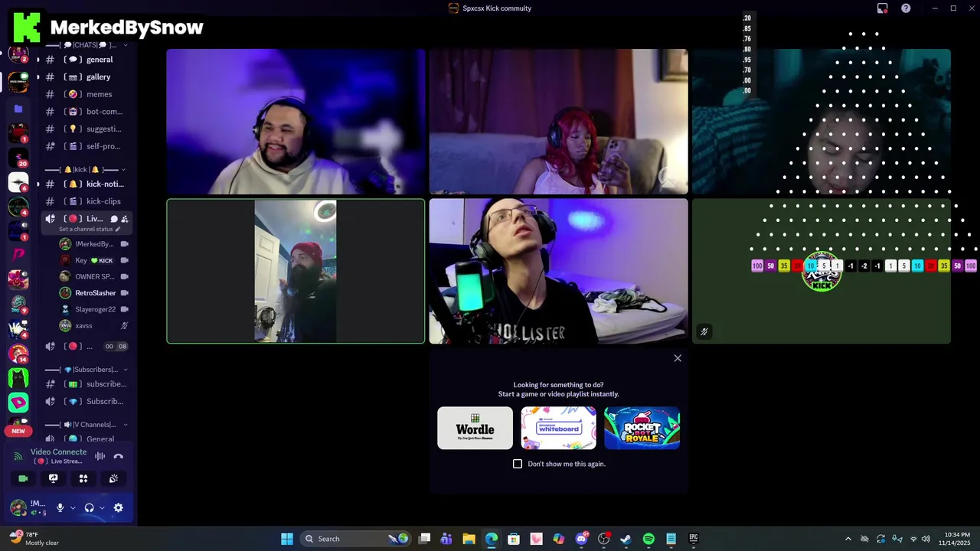Launch the Wordle activity card
This screenshot has height=551, width=980.
475,428
